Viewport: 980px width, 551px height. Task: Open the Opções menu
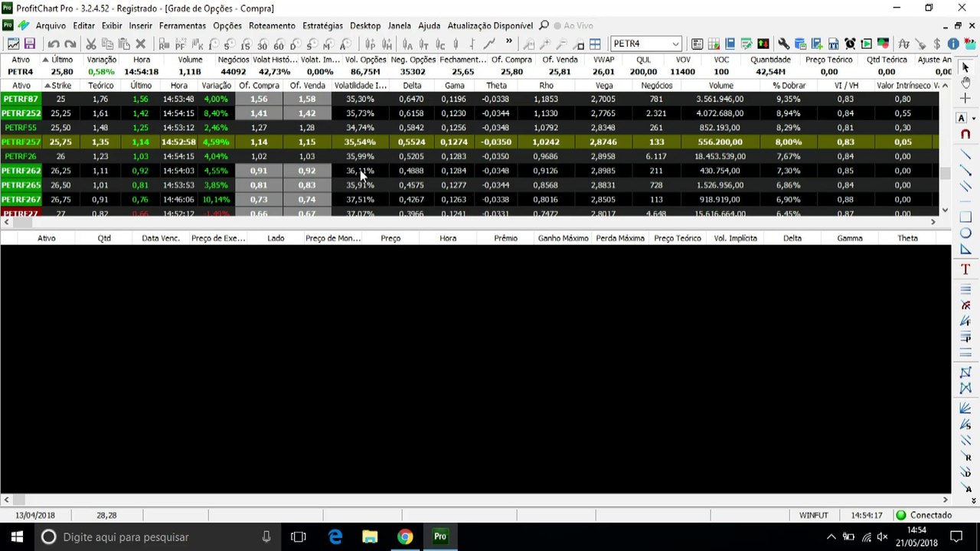227,26
